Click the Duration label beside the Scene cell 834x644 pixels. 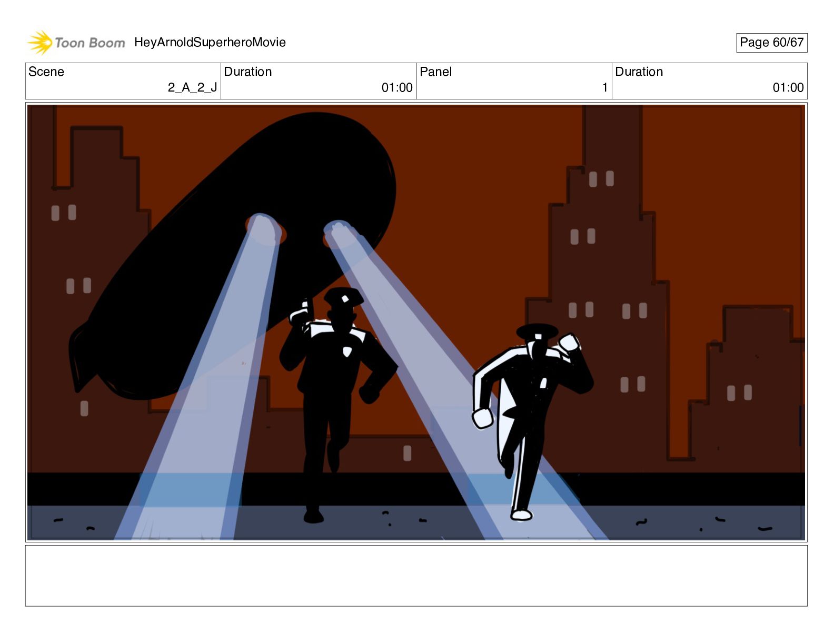[248, 72]
